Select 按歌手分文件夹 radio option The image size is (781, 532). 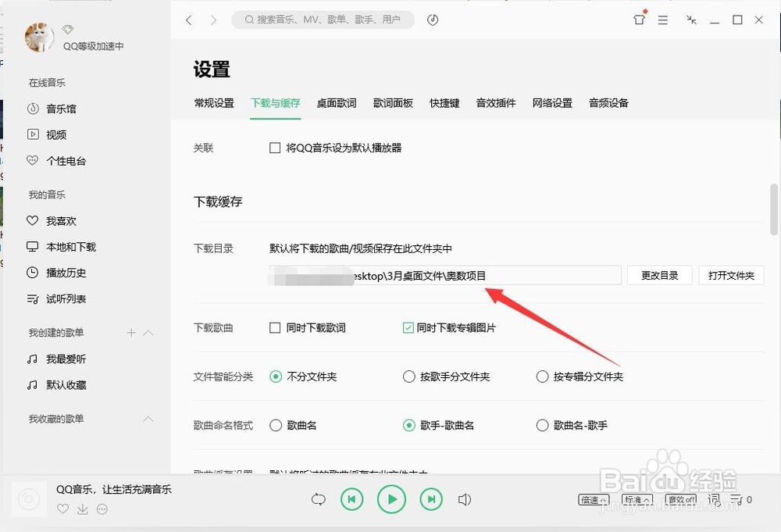(408, 376)
